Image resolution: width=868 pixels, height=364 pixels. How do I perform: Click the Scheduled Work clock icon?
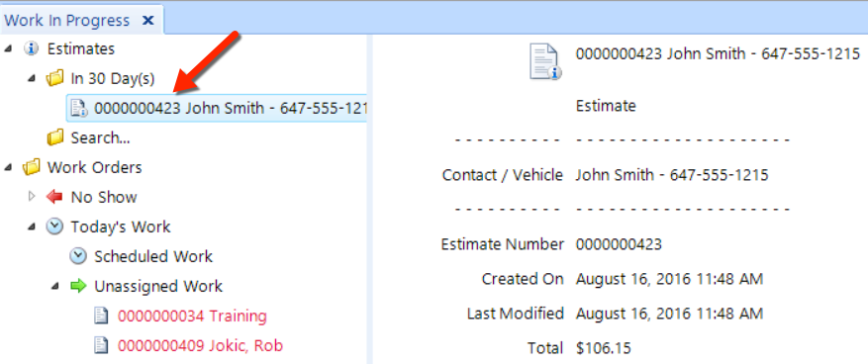pyautogui.click(x=78, y=256)
